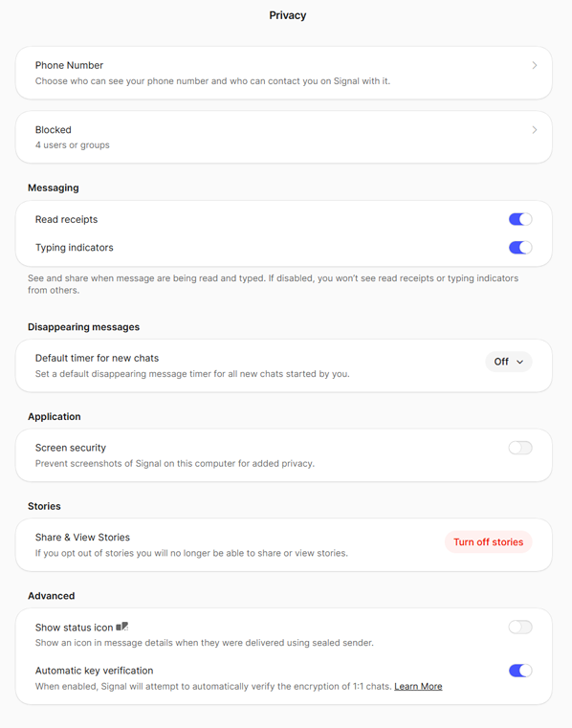Click the Blocked row chevron arrow
Screen dimensions: 572x728
[x=535, y=130]
